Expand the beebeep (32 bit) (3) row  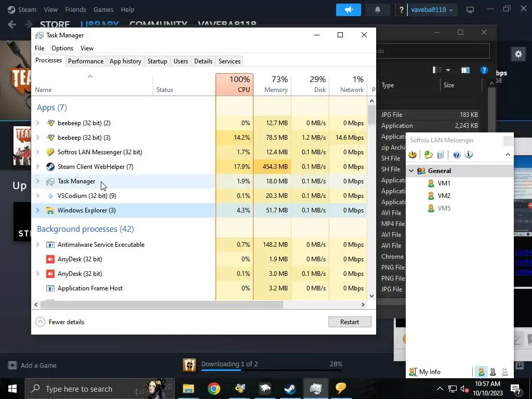37,137
